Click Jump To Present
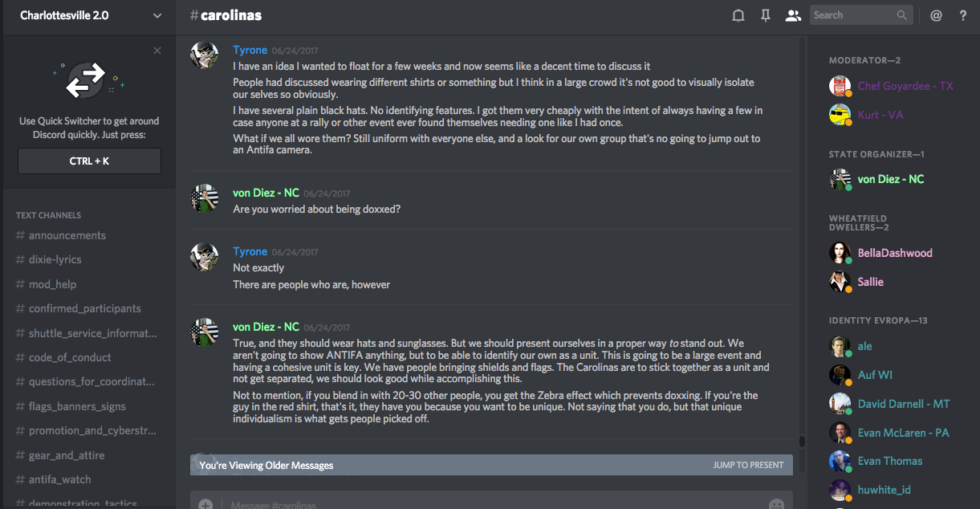Image resolution: width=980 pixels, height=509 pixels. click(x=748, y=465)
